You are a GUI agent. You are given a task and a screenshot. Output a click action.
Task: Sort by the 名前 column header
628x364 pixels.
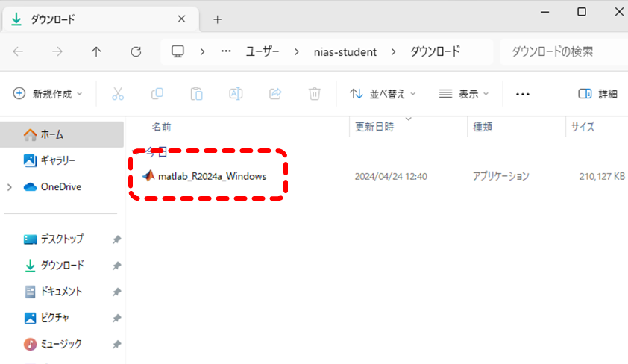161,127
